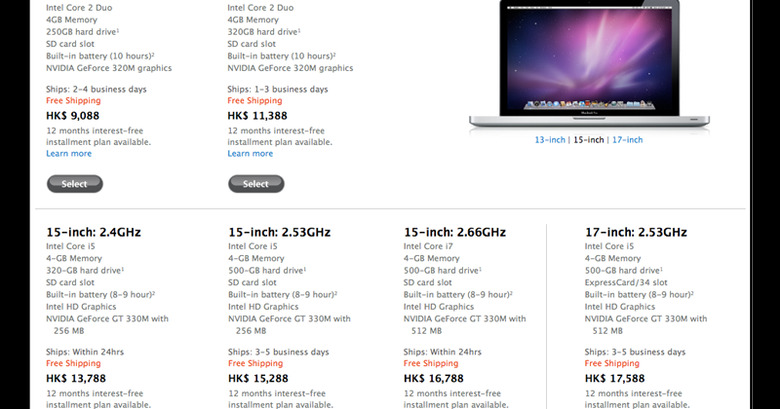This screenshot has width=780, height=409.
Task: Click the 15-inch: 2.4GHz heading
Action: pos(94,232)
